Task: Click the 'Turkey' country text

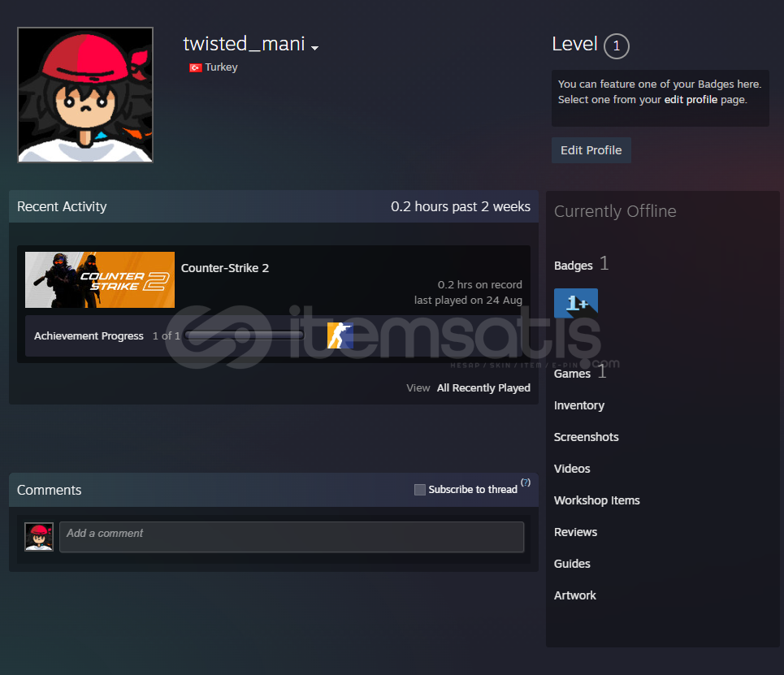Action: pos(221,67)
